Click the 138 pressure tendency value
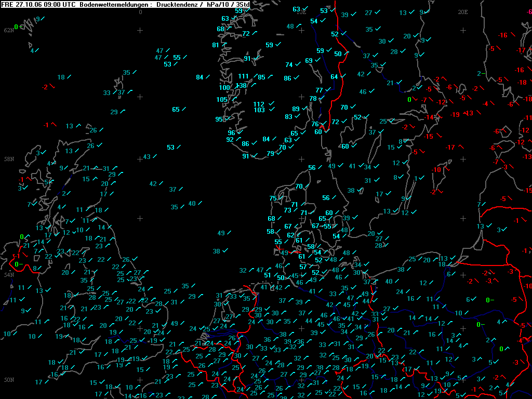 tap(241, 86)
